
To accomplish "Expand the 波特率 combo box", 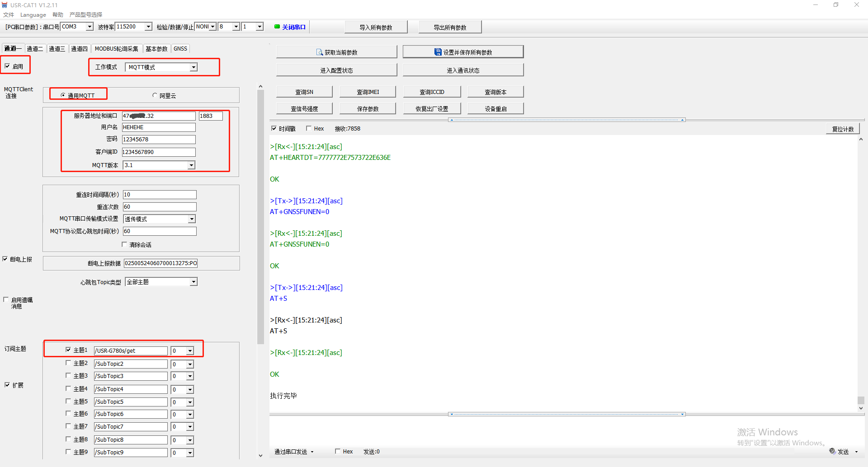I will (x=148, y=27).
